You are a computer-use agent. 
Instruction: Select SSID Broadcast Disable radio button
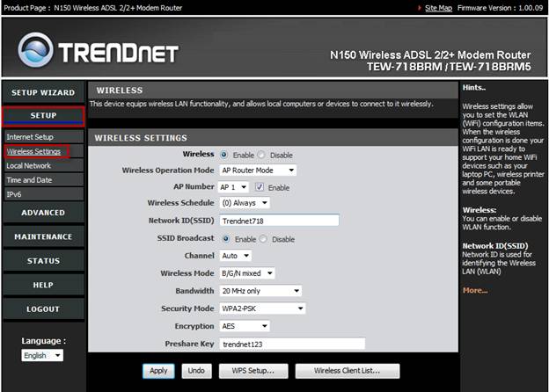[x=263, y=239]
